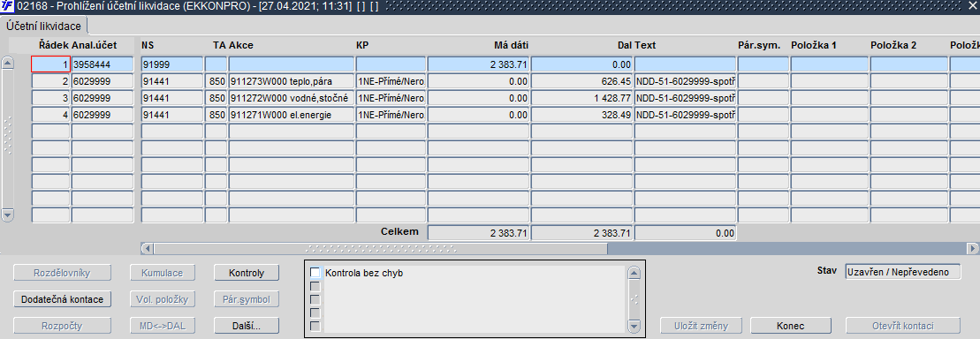Viewport: 980px width, 339px height.
Task: Click the Pár.symbol button
Action: click(247, 299)
